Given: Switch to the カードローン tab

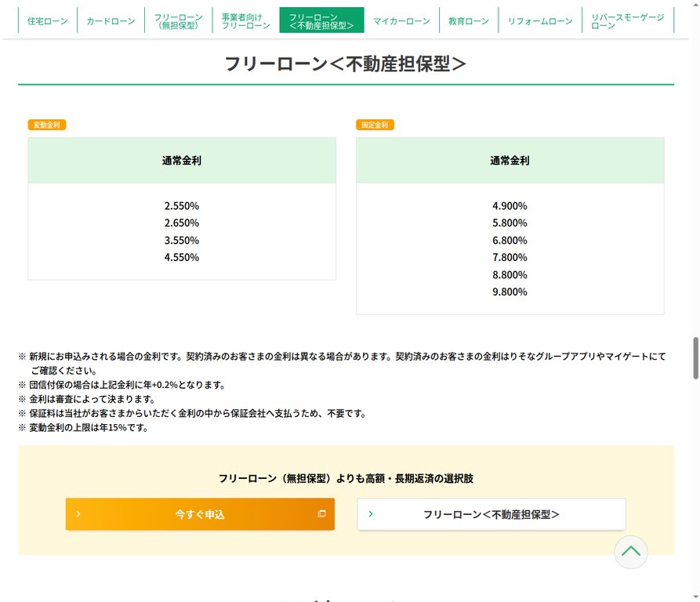Looking at the screenshot, I should pos(111,21).
